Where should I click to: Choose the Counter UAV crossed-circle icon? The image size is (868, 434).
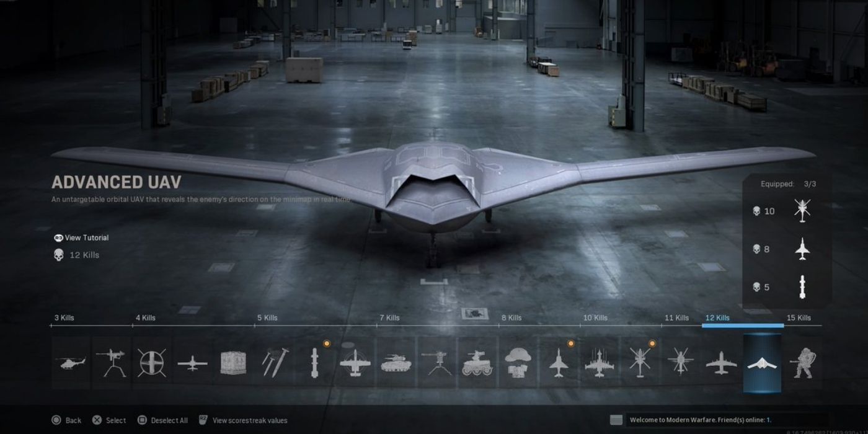coord(152,363)
